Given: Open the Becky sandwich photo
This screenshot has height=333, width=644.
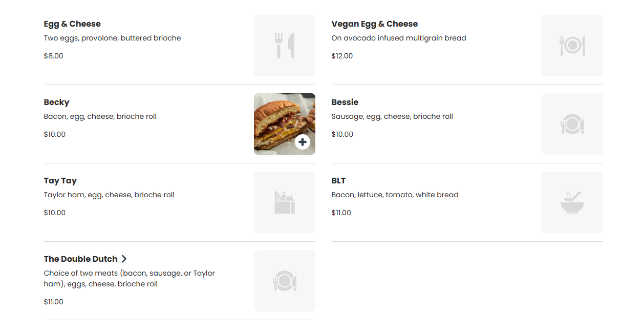Looking at the screenshot, I should click(x=285, y=124).
